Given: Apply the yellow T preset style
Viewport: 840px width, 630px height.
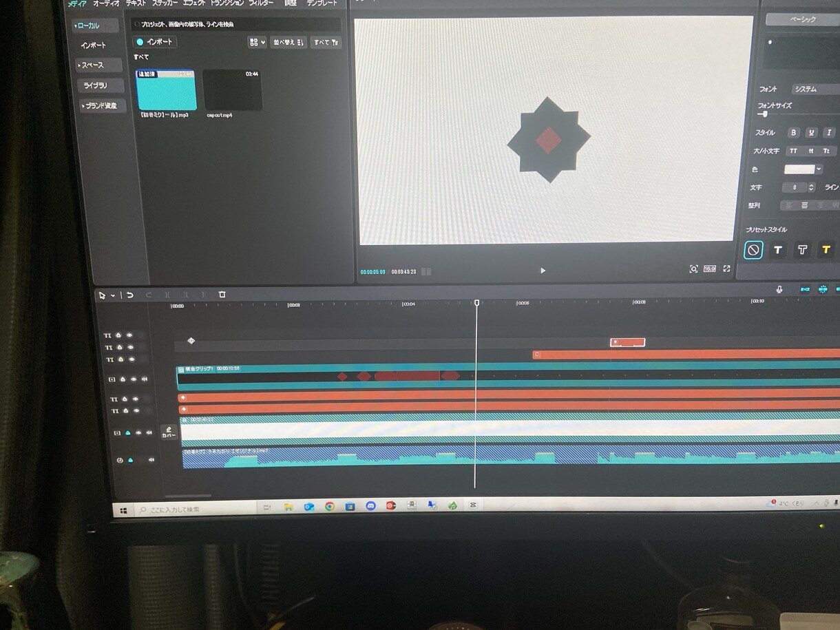Looking at the screenshot, I should [x=826, y=250].
